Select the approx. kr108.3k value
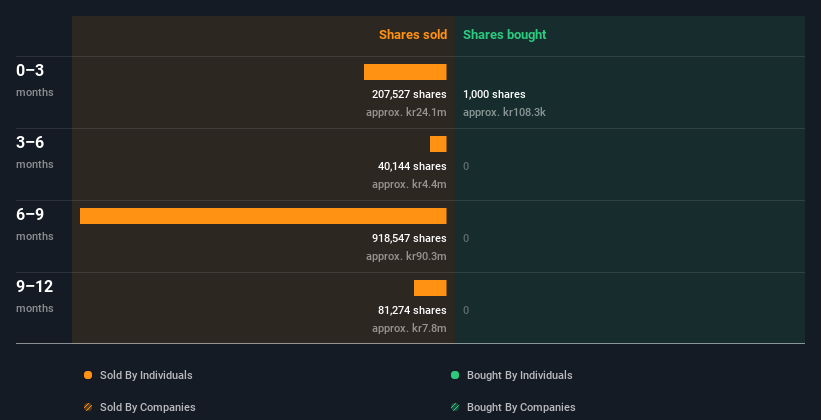 pos(504,112)
